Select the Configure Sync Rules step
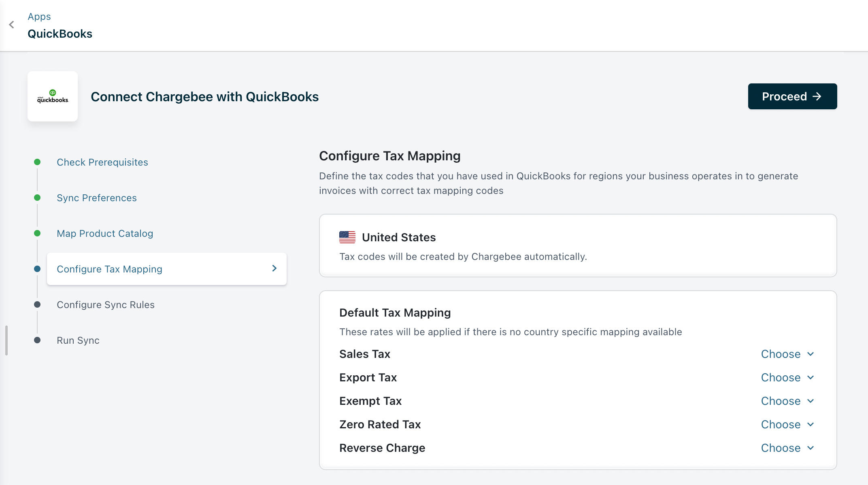Image resolution: width=868 pixels, height=485 pixels. (x=106, y=304)
